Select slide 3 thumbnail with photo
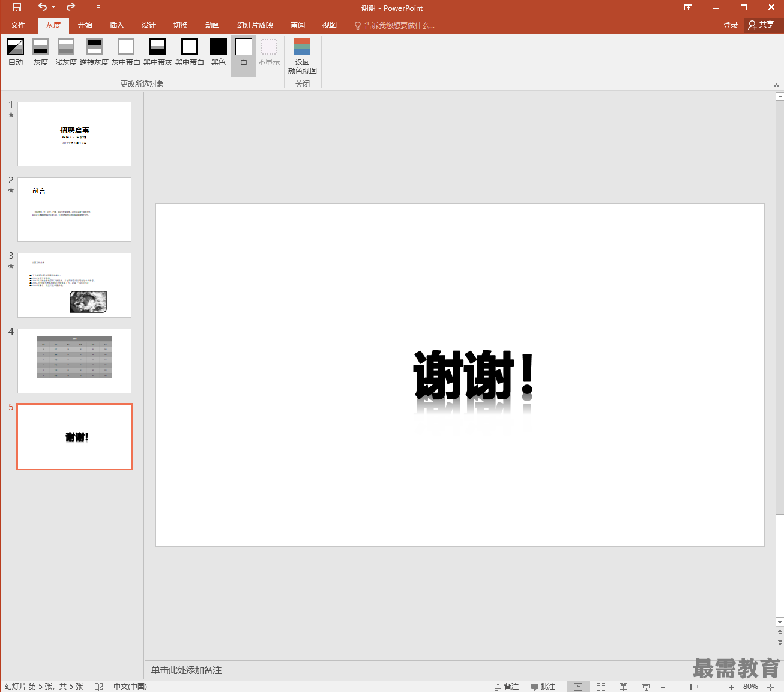The image size is (784, 692). 74,285
